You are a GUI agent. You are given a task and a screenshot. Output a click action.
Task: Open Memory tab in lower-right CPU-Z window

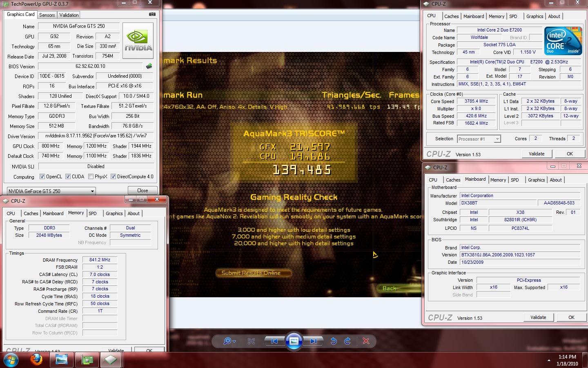click(498, 180)
